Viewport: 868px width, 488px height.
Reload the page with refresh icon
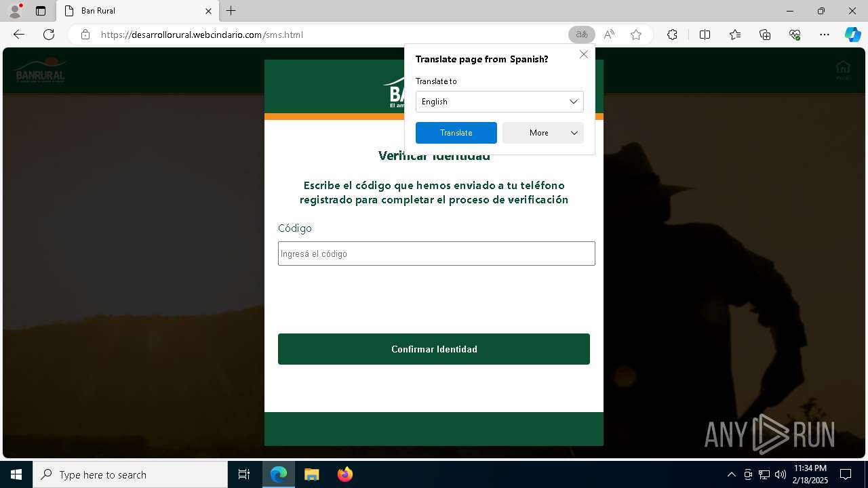(x=49, y=35)
